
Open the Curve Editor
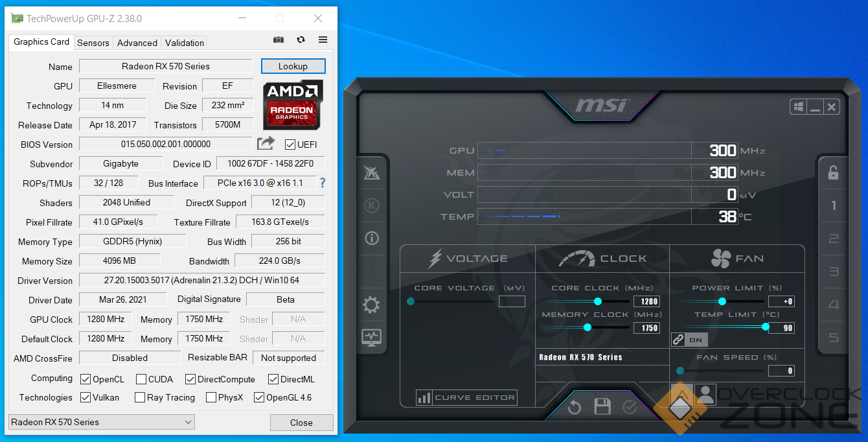(x=466, y=398)
